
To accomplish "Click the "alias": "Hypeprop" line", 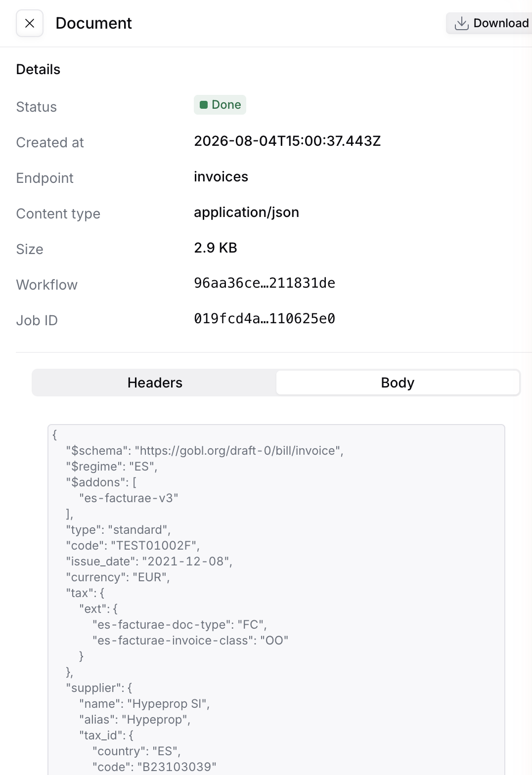I will (135, 720).
